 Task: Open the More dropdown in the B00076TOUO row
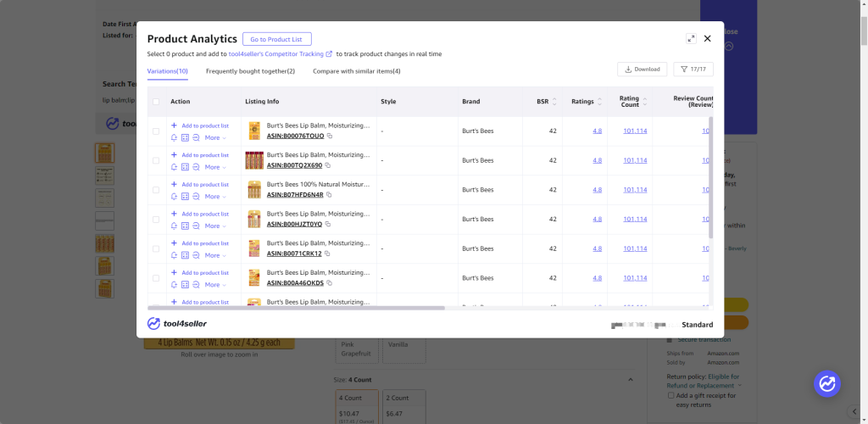pyautogui.click(x=215, y=138)
